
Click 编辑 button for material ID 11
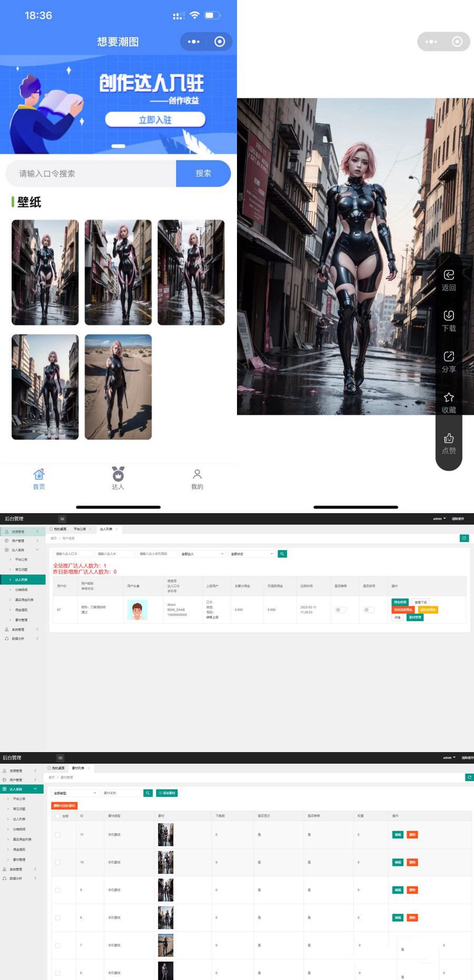click(x=398, y=835)
